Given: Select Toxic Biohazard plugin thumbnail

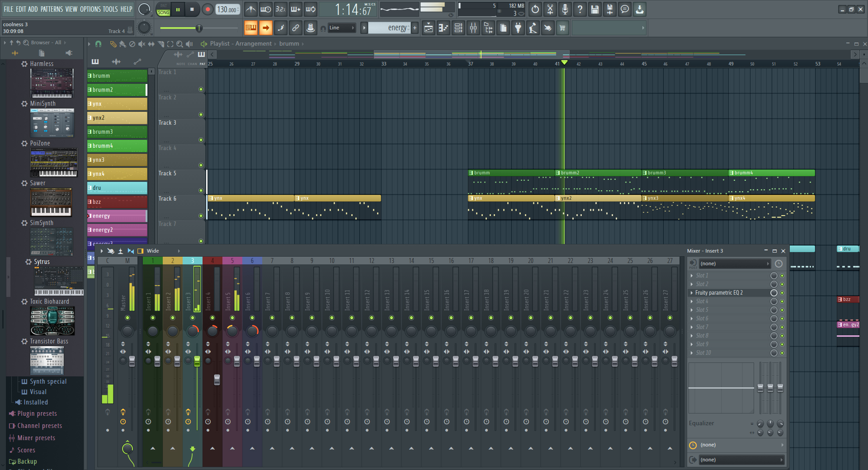Looking at the screenshot, I should [52, 320].
